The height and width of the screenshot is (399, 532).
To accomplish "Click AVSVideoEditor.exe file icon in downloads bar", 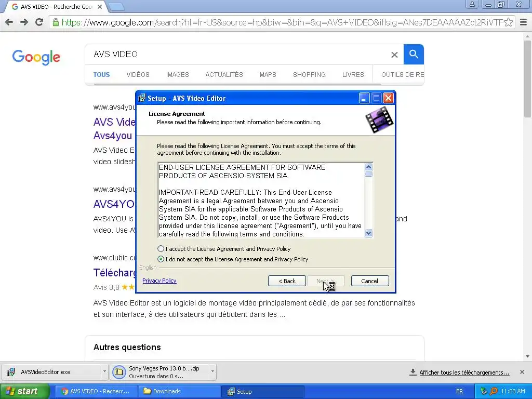I will pos(11,372).
